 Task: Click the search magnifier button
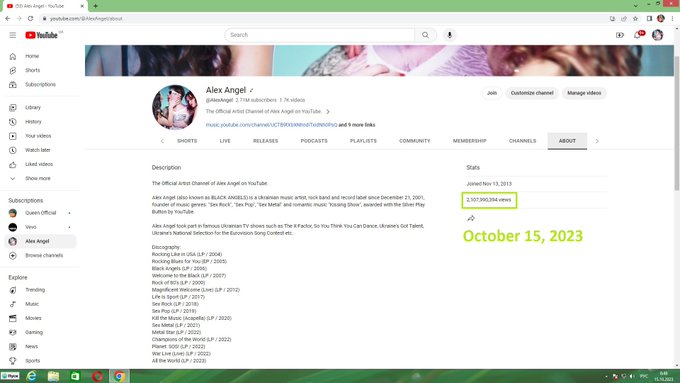pos(425,35)
